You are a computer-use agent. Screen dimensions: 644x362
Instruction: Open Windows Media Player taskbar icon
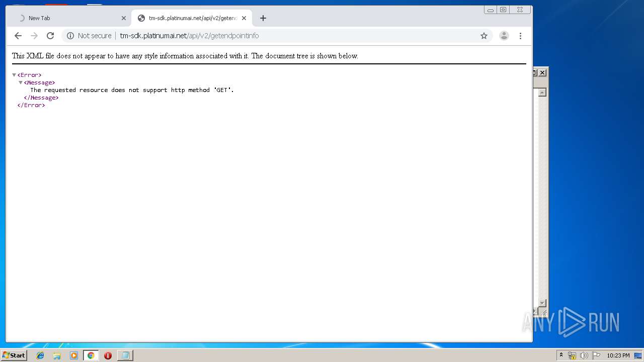74,355
